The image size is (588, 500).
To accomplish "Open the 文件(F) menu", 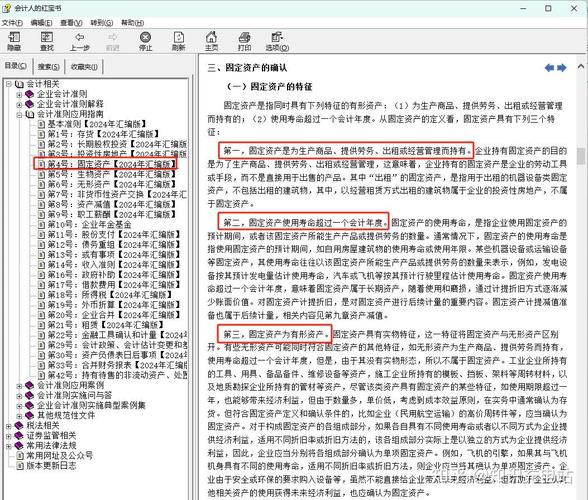I will coord(12,23).
